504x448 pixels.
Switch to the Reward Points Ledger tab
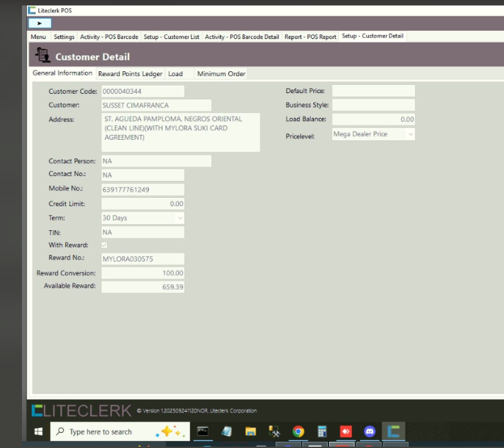click(x=130, y=74)
